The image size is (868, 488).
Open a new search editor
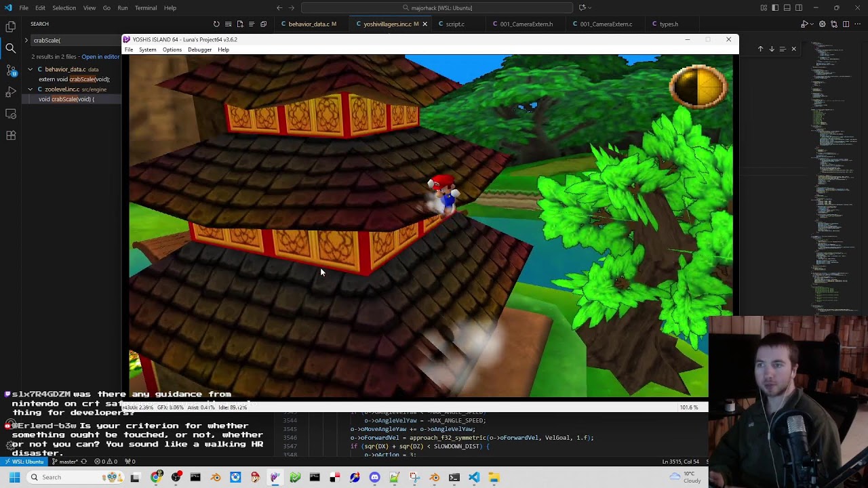pos(240,24)
